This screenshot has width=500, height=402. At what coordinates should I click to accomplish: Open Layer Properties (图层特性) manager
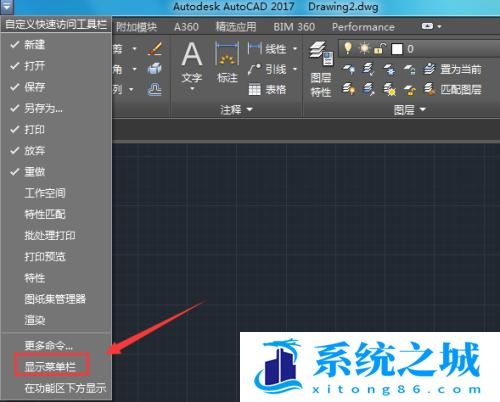click(x=321, y=69)
